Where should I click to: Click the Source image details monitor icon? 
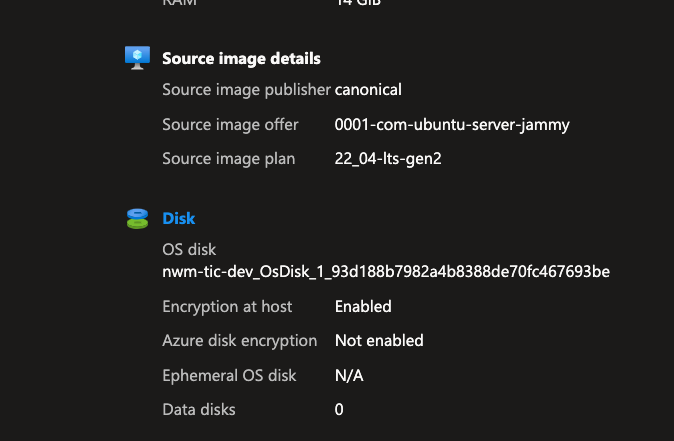click(138, 58)
